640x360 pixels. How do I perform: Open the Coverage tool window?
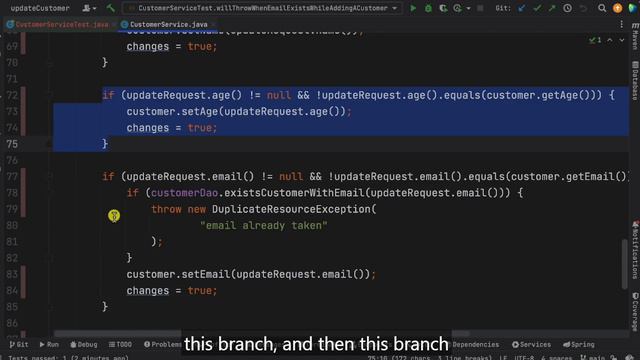pos(635,312)
